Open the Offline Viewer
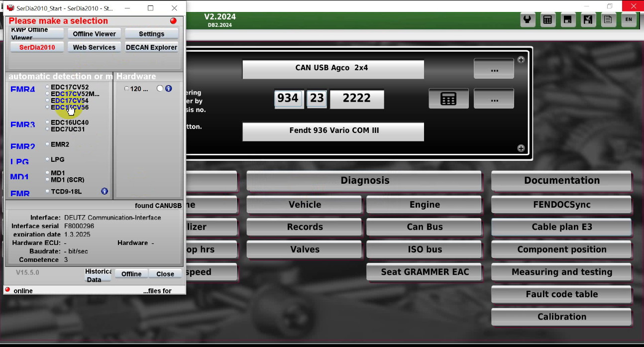The height and width of the screenshot is (347, 644). (94, 33)
